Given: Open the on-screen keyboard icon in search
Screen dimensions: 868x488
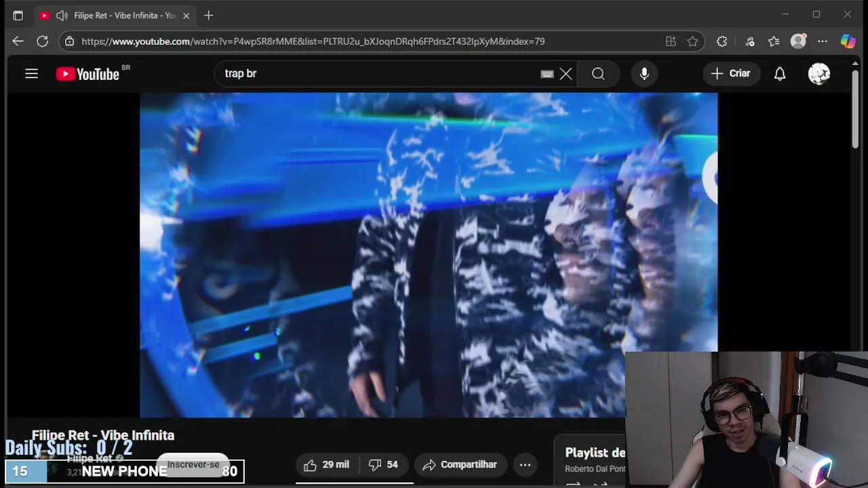Looking at the screenshot, I should pos(547,74).
